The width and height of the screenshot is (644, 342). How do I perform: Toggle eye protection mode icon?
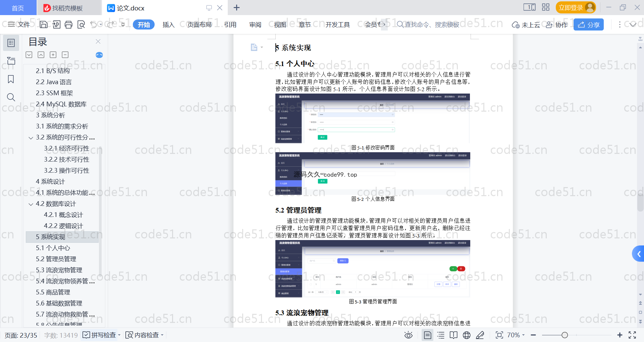coord(409,335)
